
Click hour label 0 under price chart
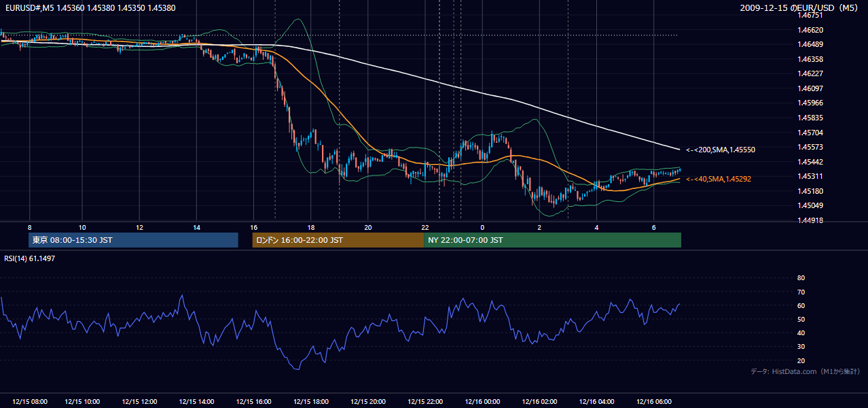tap(482, 227)
